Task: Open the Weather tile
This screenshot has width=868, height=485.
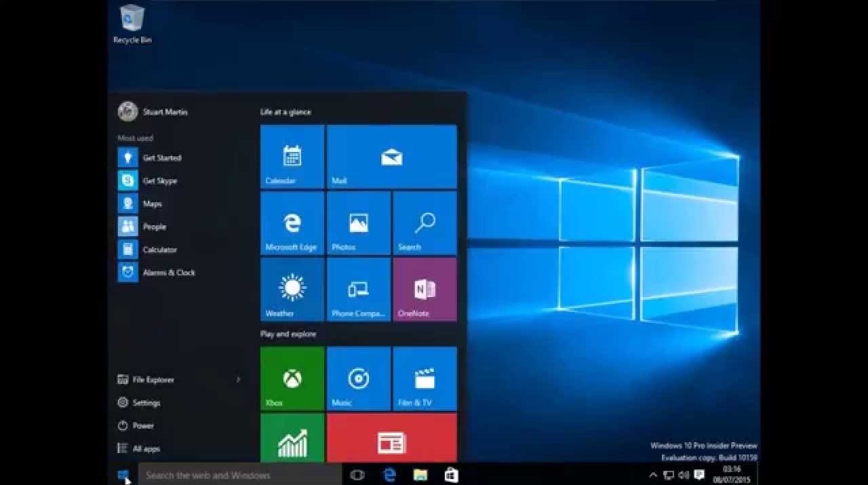Action: [292, 289]
